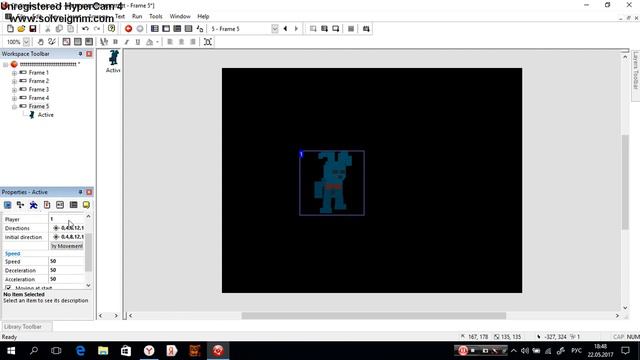Open the Run menu

coord(137,16)
